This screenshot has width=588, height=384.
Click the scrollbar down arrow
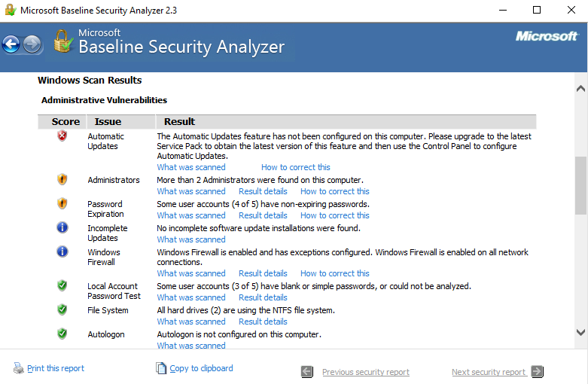pos(581,332)
